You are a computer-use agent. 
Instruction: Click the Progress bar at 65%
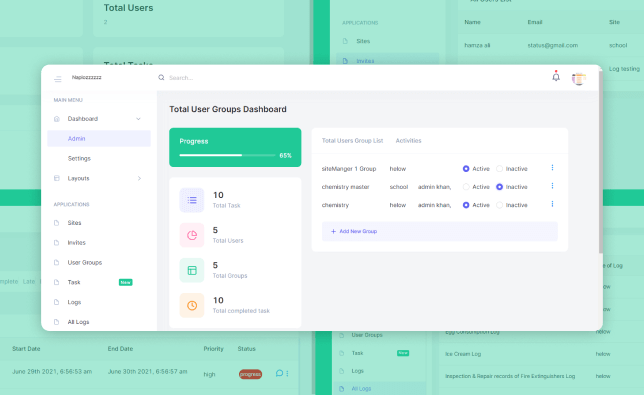(227, 155)
